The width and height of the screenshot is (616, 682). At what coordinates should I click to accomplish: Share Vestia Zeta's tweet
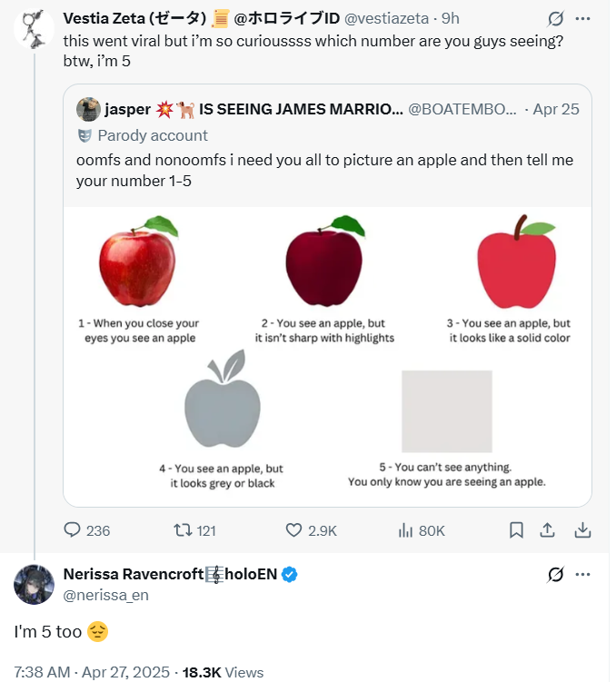[548, 529]
